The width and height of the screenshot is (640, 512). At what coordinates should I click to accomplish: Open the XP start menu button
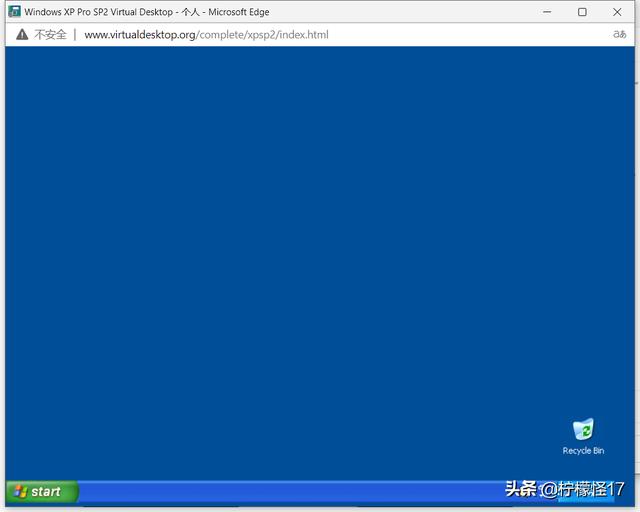tap(42, 492)
